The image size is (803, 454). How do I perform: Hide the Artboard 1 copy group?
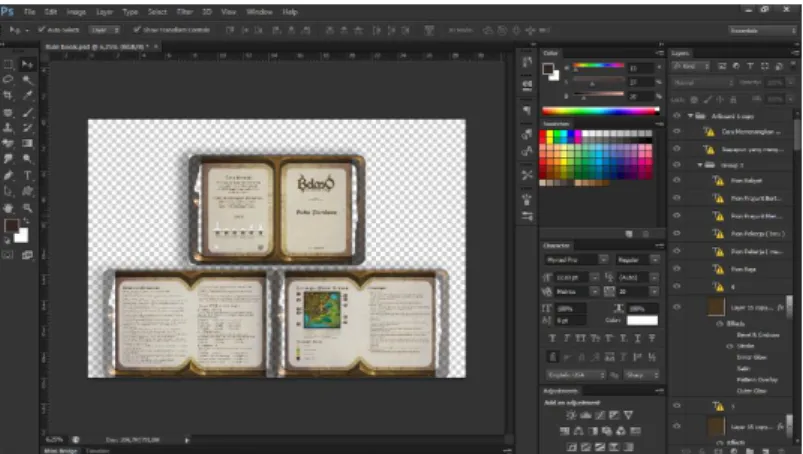coord(677,116)
